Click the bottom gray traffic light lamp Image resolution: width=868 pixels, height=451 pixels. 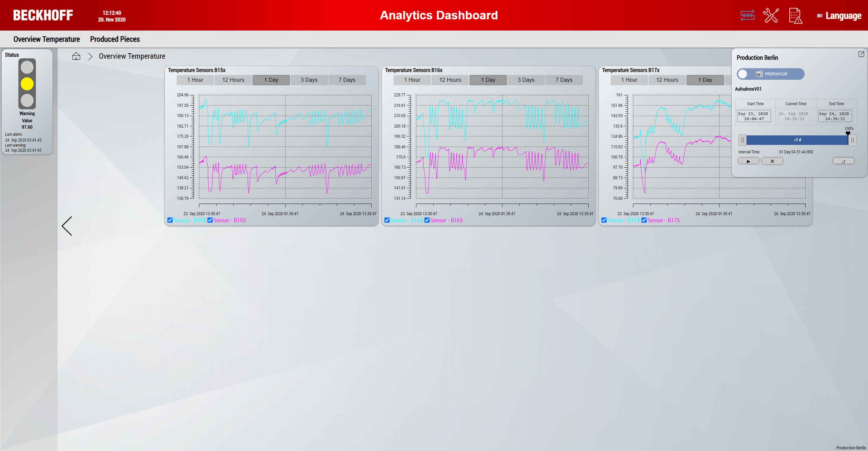click(x=27, y=100)
